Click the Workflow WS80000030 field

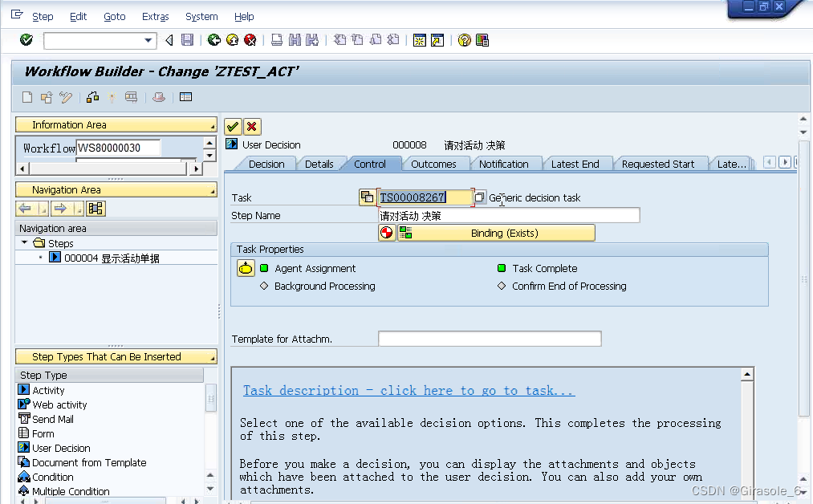[118, 148]
